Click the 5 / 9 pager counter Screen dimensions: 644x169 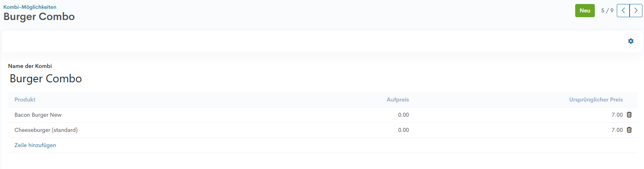coord(607,11)
